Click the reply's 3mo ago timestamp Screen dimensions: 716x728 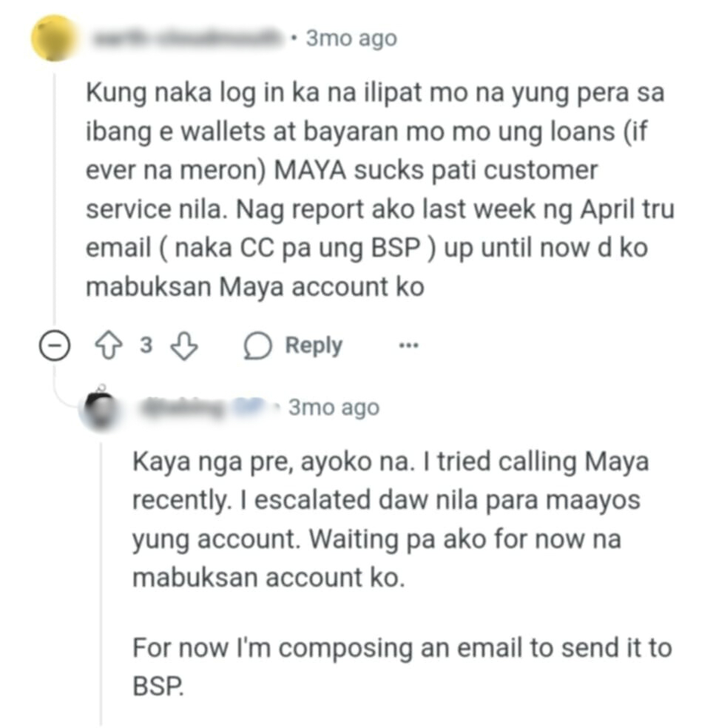(334, 408)
